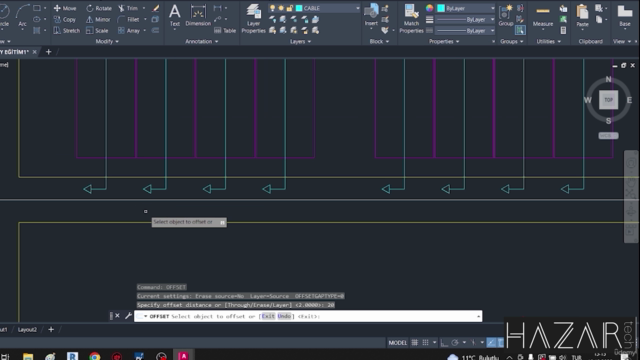The width and height of the screenshot is (640, 360).
Task: Select the Dimension tool
Action: [198, 16]
